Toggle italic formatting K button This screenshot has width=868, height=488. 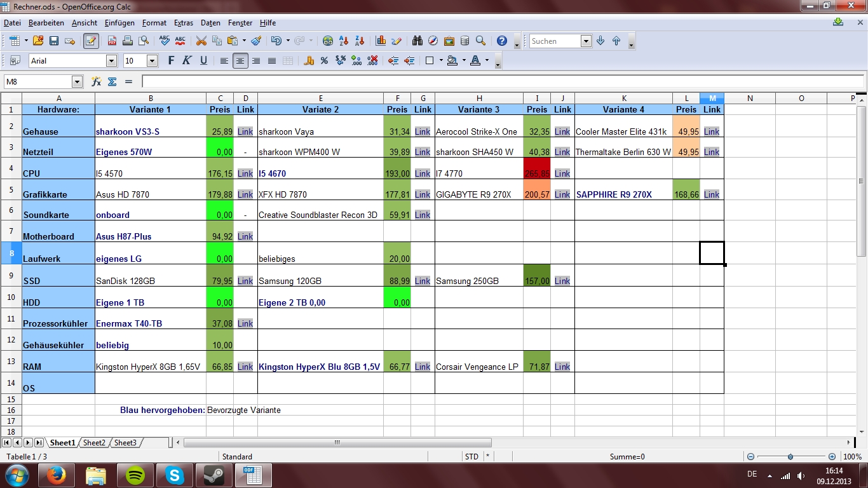pos(187,61)
